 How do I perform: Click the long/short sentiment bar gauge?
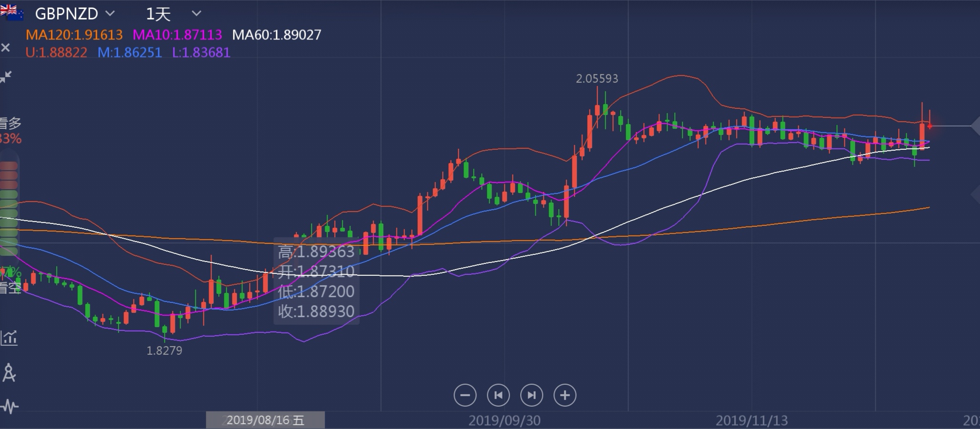9,208
